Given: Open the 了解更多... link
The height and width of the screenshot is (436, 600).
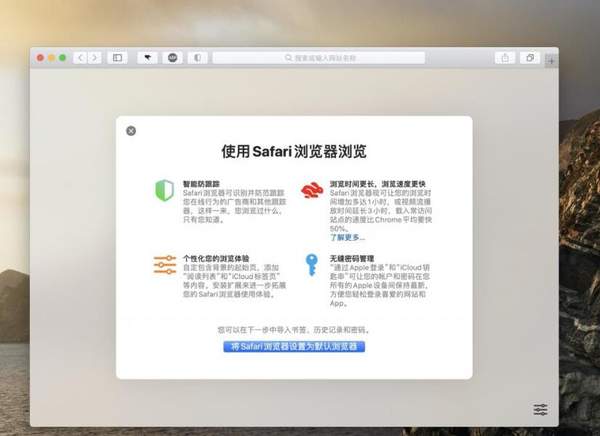Looking at the screenshot, I should (x=347, y=238).
